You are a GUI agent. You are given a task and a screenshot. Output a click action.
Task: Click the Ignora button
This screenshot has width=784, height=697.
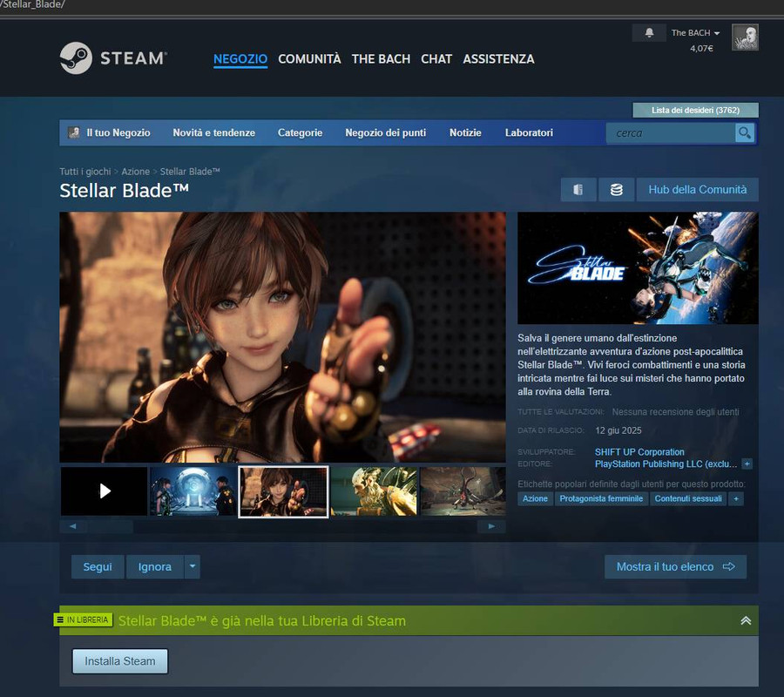[155, 566]
